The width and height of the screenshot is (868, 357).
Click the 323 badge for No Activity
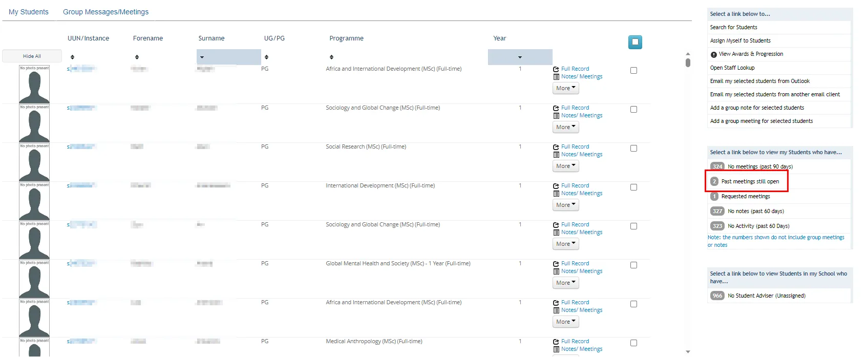pos(717,226)
